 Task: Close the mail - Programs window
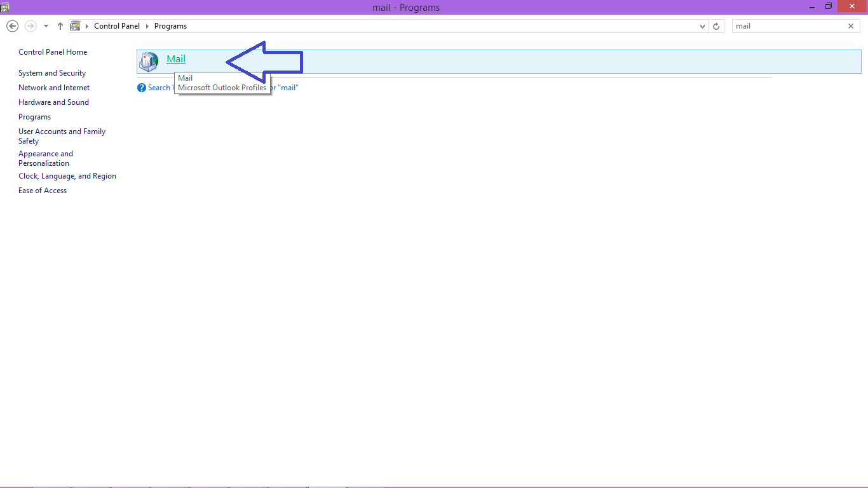coord(852,6)
